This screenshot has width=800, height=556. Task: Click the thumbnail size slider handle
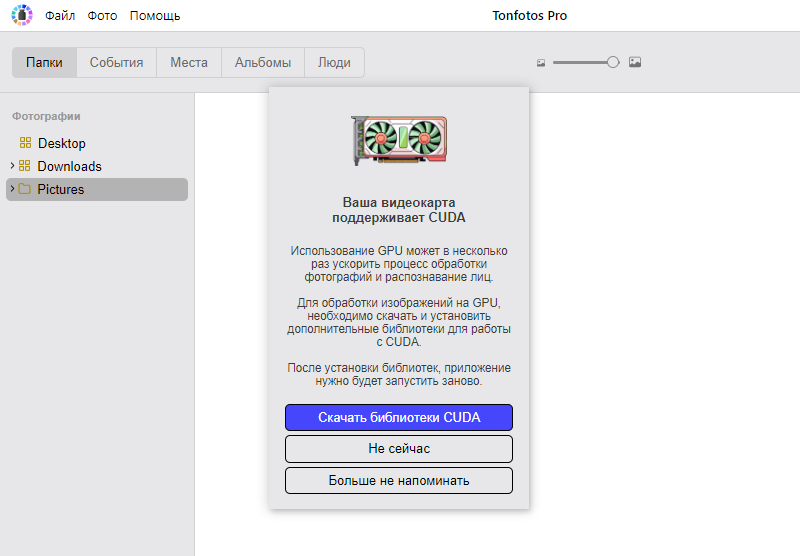point(613,62)
